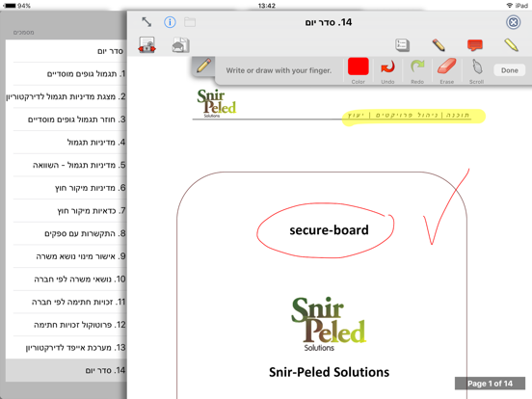
Task: Tap the send by mail document icon
Action: pos(180,45)
